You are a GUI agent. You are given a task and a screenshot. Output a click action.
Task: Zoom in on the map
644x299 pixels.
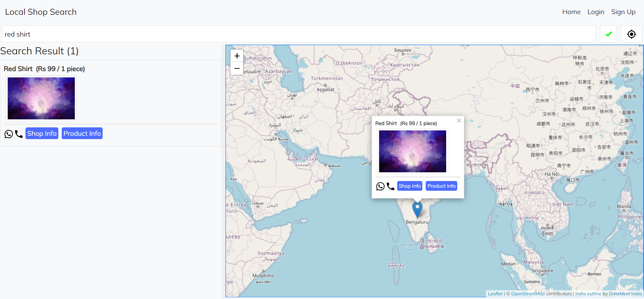[237, 56]
